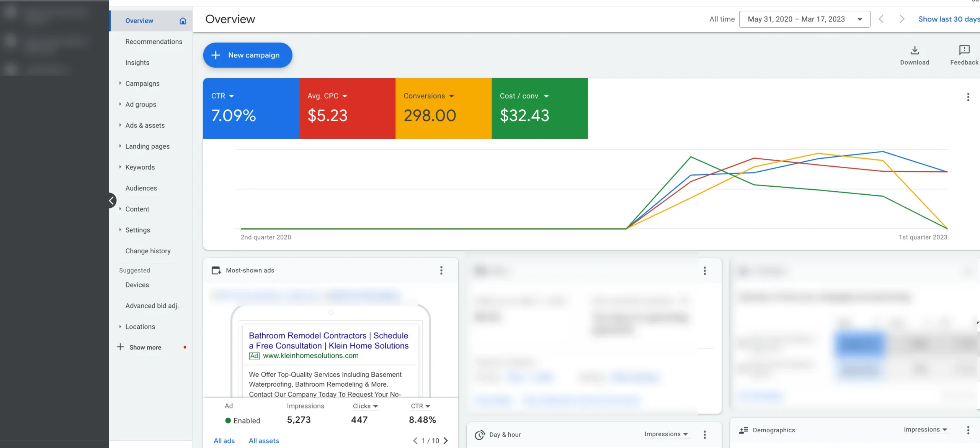The width and height of the screenshot is (980, 448).
Task: Open Day & hour card options menu
Action: tap(705, 435)
